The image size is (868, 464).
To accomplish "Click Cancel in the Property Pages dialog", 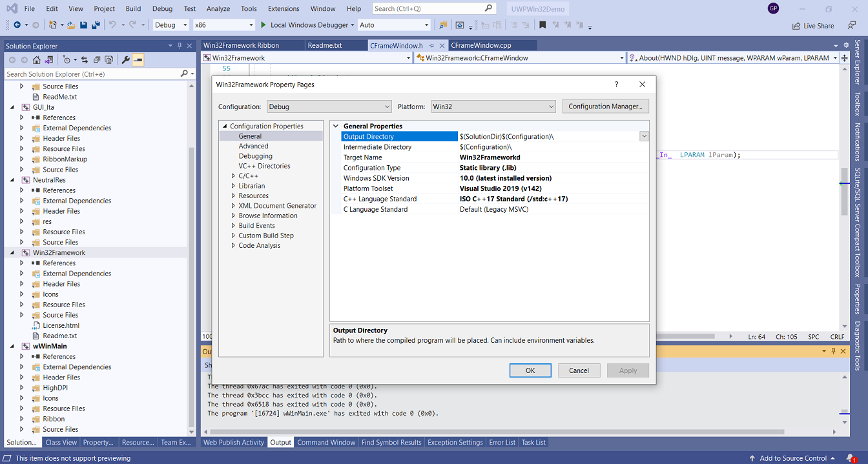I will click(x=579, y=370).
